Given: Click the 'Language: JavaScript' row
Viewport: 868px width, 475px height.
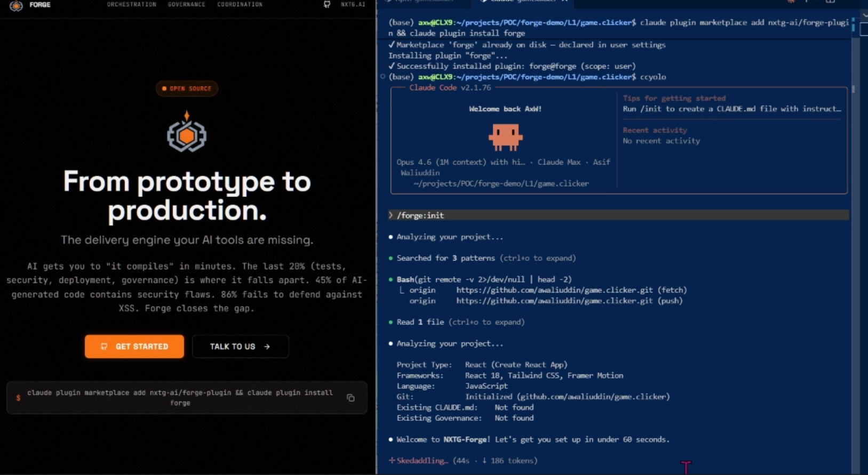Looking at the screenshot, I should (x=452, y=386).
